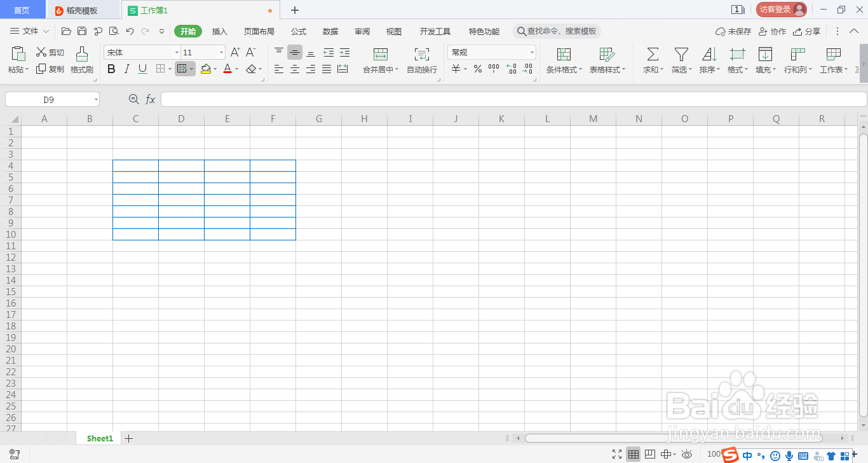The width and height of the screenshot is (868, 463).
Task: Apply percent style format
Action: point(478,69)
